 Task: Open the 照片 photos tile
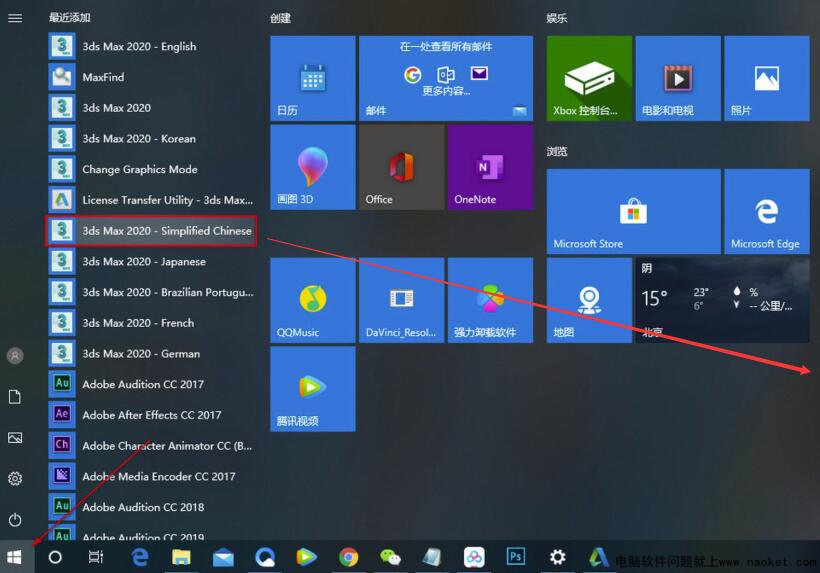tap(767, 78)
